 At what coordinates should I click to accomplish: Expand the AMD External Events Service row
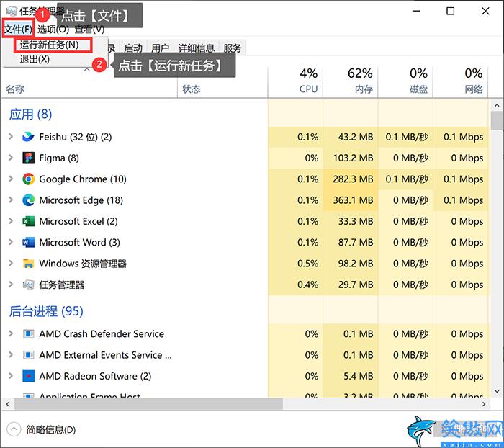click(x=11, y=355)
